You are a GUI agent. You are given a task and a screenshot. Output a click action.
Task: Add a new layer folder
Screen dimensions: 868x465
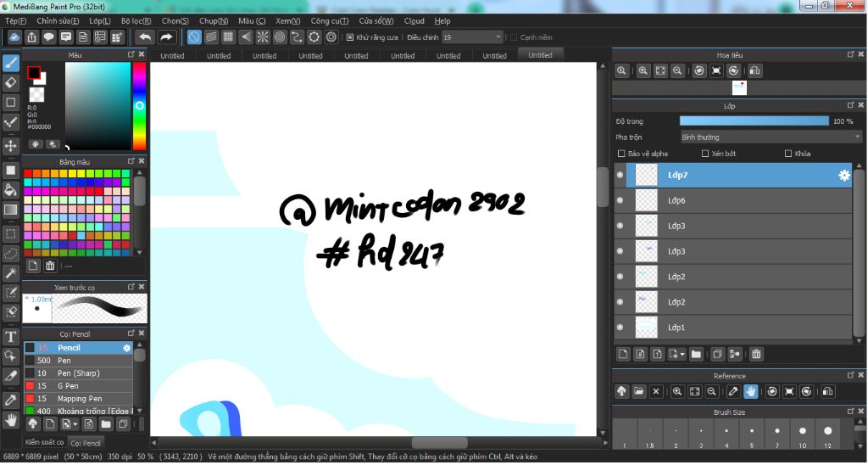click(x=697, y=354)
